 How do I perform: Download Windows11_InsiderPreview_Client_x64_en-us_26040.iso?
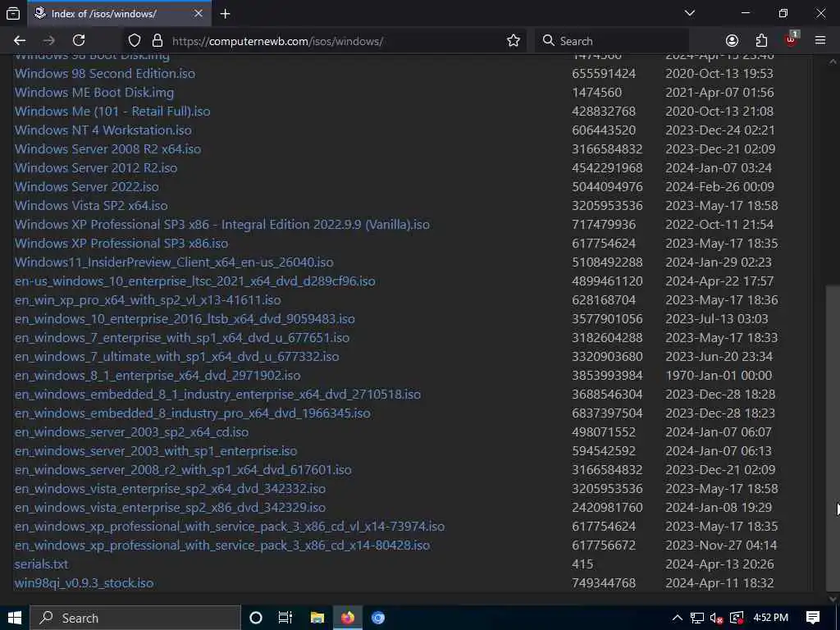click(x=174, y=262)
